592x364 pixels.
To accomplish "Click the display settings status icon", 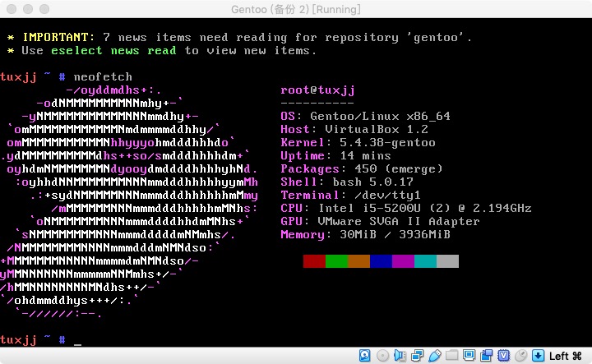I will [469, 356].
